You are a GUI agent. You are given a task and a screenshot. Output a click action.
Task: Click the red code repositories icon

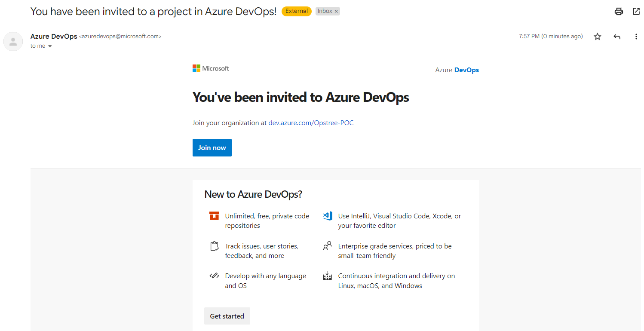[214, 216]
